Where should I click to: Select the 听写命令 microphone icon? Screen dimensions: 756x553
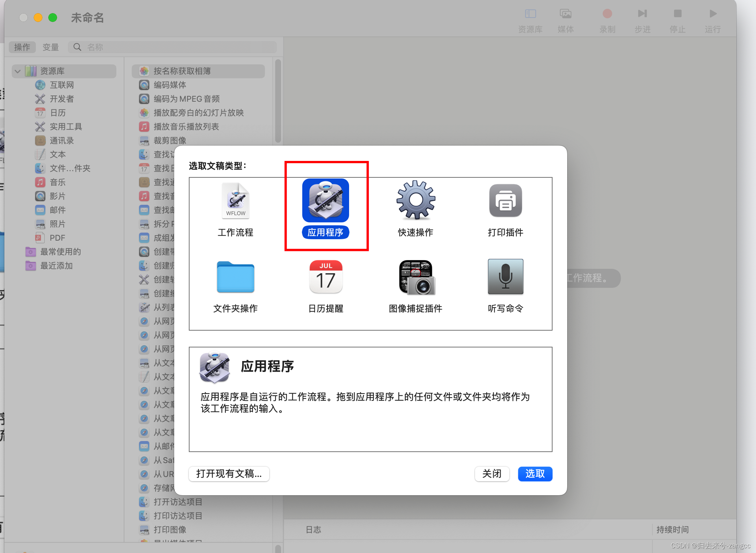click(x=506, y=277)
